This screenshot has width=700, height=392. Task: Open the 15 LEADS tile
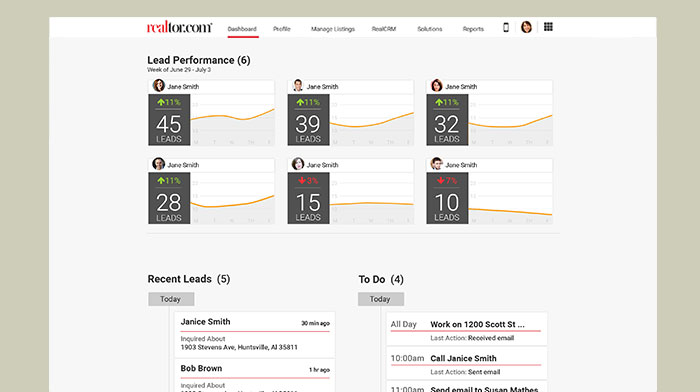coord(308,198)
